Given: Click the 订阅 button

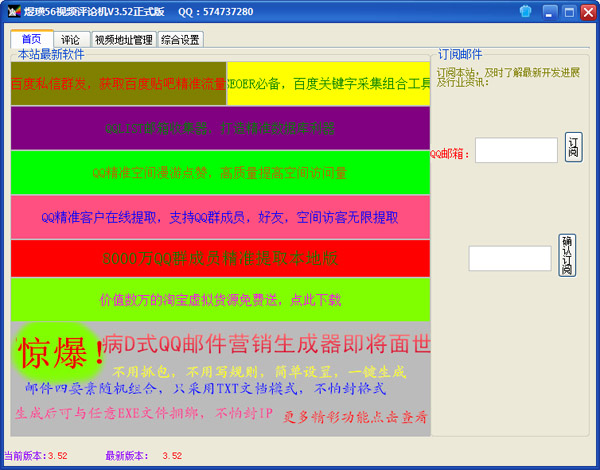Looking at the screenshot, I should click(x=573, y=147).
